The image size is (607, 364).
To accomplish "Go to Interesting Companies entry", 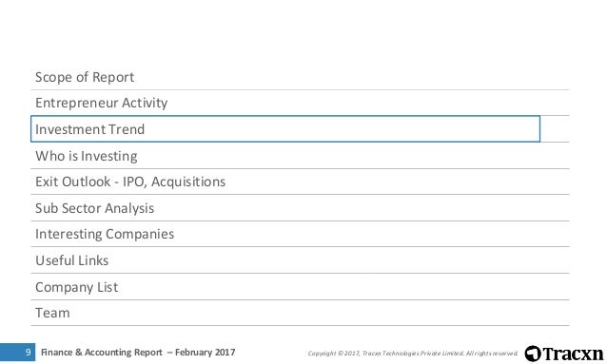I will coord(300,234).
